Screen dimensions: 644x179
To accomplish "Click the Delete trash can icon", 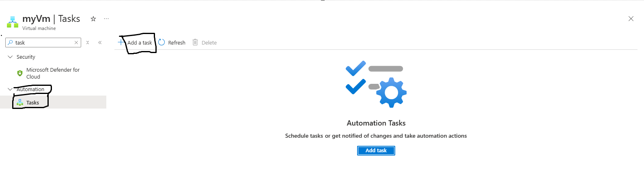I will [x=195, y=42].
